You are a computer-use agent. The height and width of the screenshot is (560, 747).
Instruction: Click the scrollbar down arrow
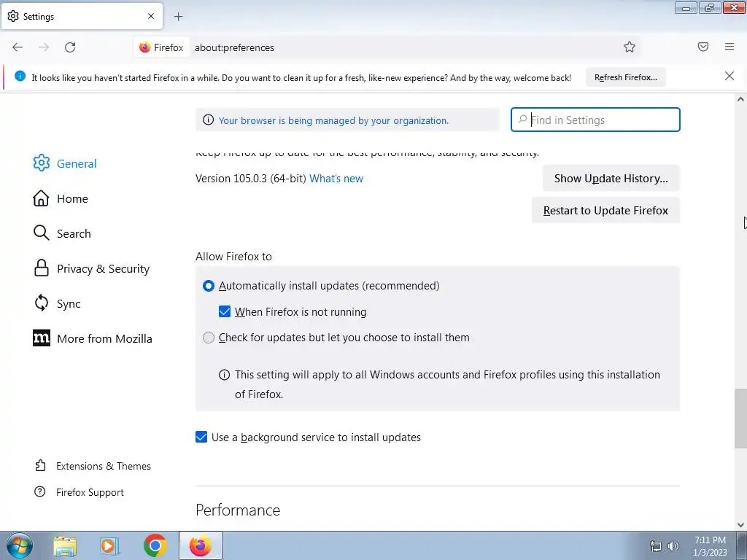point(740,525)
